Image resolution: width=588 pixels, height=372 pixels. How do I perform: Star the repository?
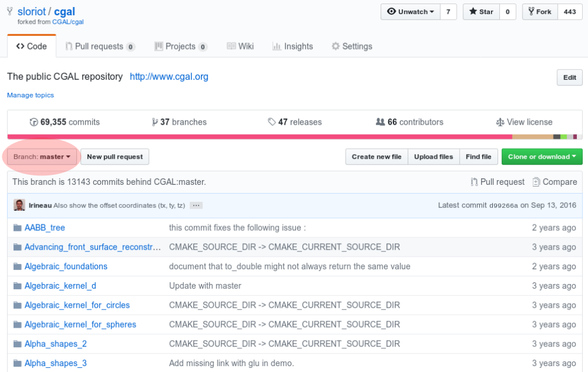click(x=481, y=12)
